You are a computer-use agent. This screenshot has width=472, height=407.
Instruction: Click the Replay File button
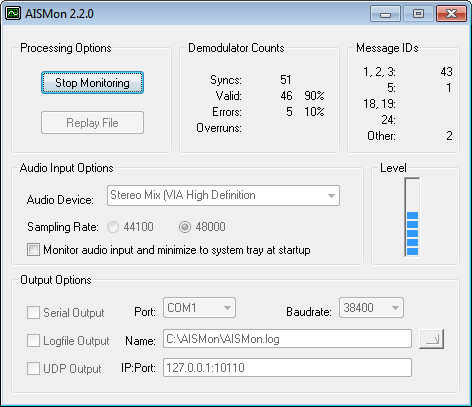(x=92, y=123)
